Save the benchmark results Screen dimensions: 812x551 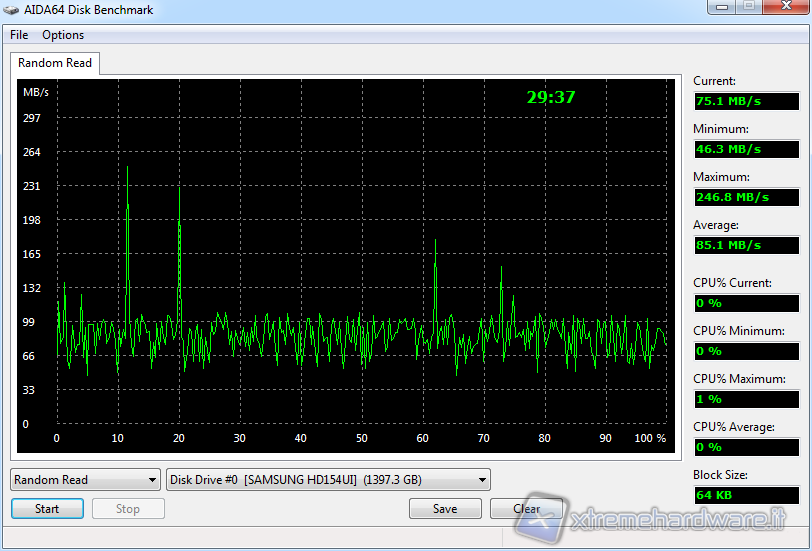tap(445, 509)
